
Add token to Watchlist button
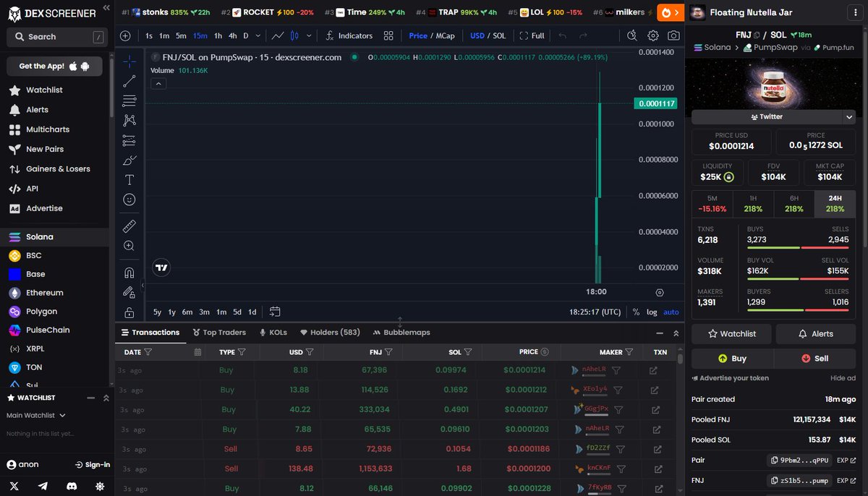(x=731, y=334)
